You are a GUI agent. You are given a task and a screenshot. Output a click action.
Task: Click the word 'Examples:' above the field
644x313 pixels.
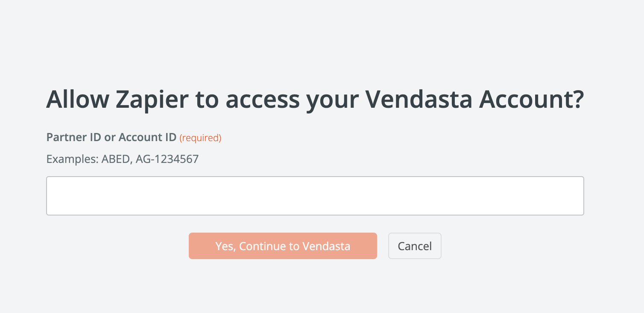point(72,160)
